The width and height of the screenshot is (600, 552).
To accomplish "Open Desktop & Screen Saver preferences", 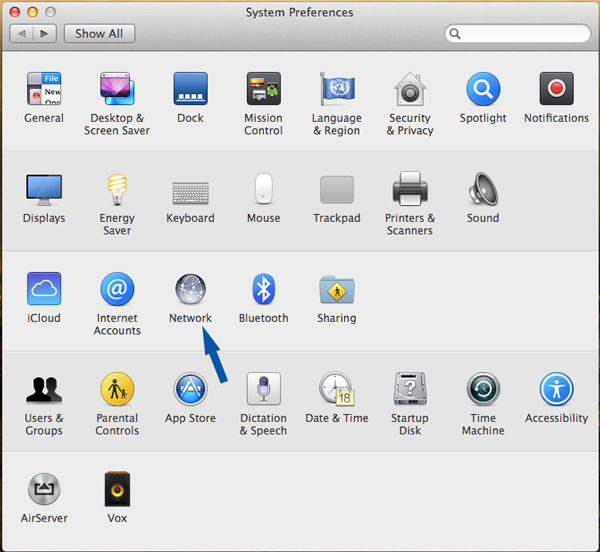I will pyautogui.click(x=117, y=89).
